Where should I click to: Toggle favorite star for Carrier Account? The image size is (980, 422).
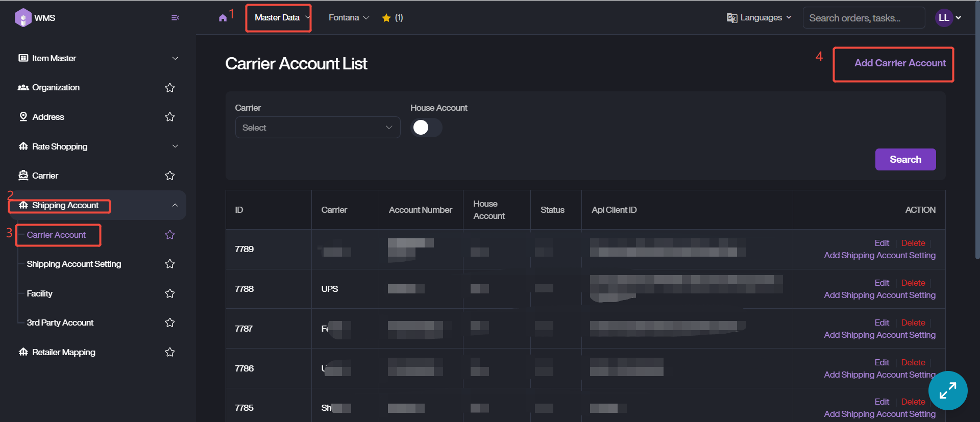tap(170, 235)
